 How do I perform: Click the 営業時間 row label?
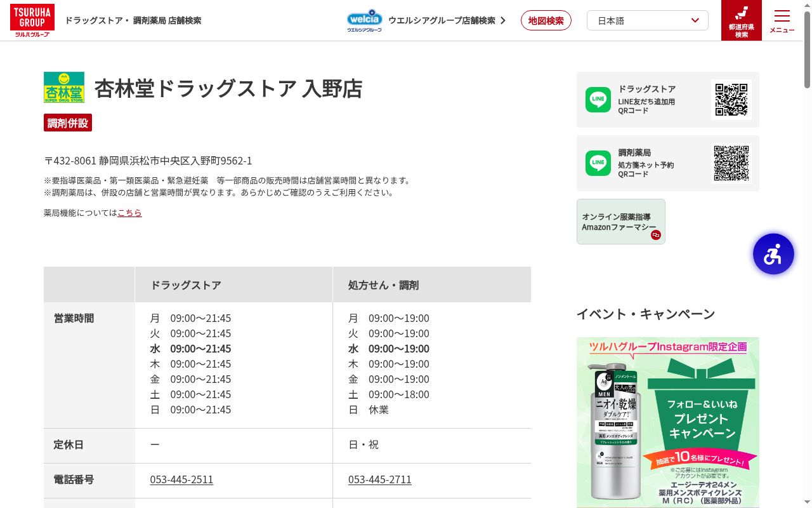(x=74, y=318)
